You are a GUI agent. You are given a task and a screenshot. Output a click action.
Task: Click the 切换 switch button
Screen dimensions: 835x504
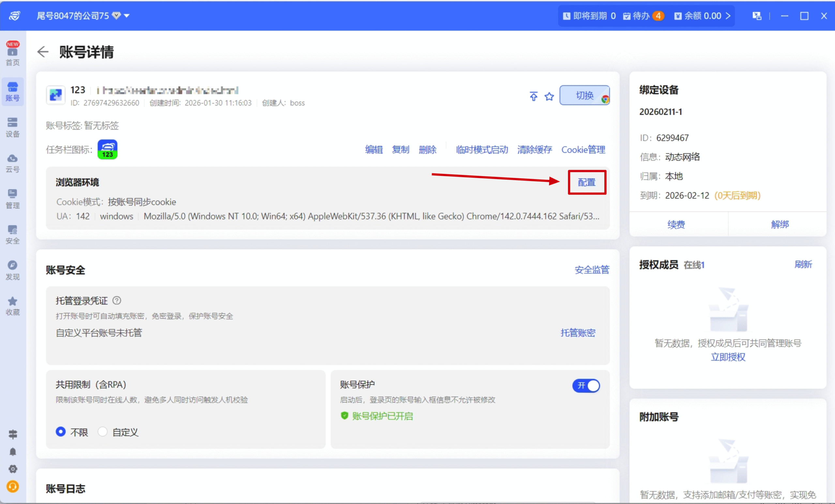point(584,95)
